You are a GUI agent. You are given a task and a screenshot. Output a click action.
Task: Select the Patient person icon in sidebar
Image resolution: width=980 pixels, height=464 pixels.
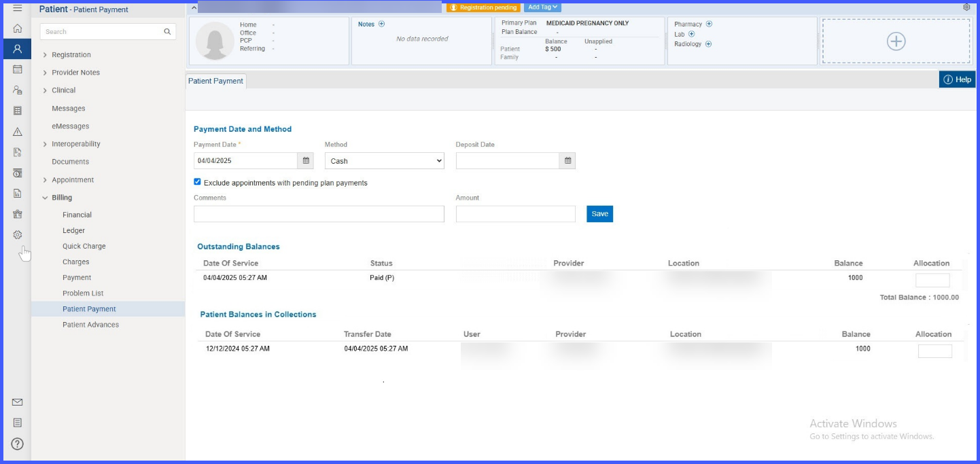click(x=18, y=49)
